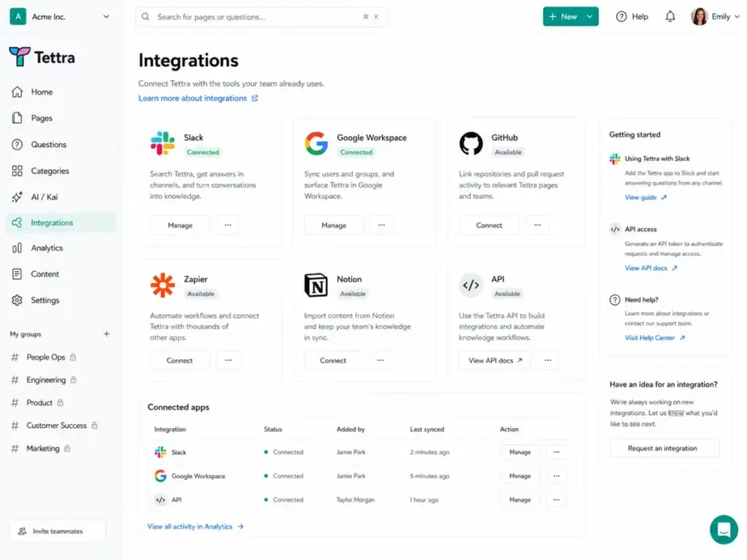Open more options for Google Workspace table row
The height and width of the screenshot is (560, 747).
(557, 475)
